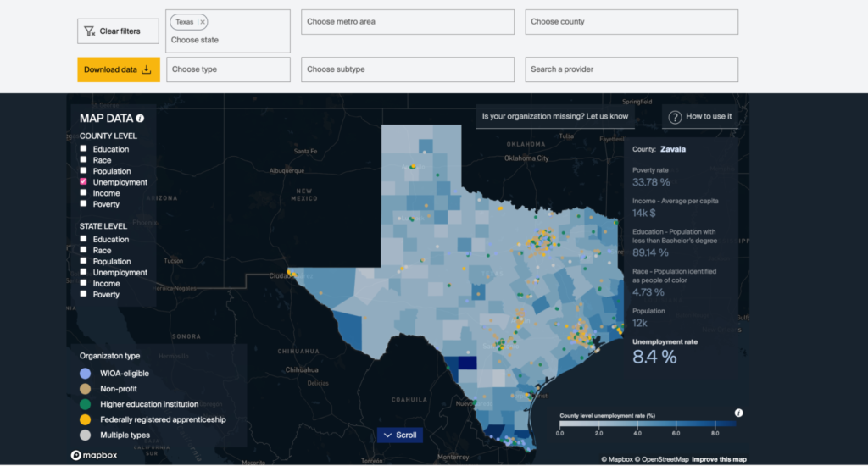
Task: Click the STATE LEVEL section heading
Action: pyautogui.click(x=103, y=226)
